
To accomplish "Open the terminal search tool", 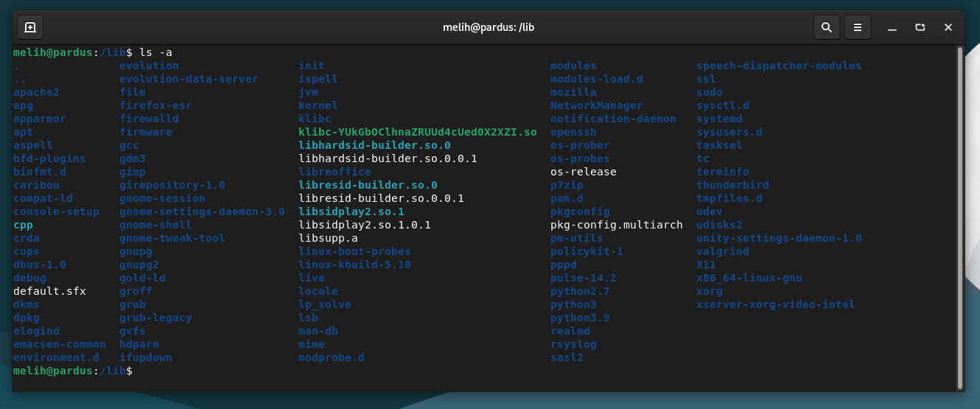I will tap(827, 27).
